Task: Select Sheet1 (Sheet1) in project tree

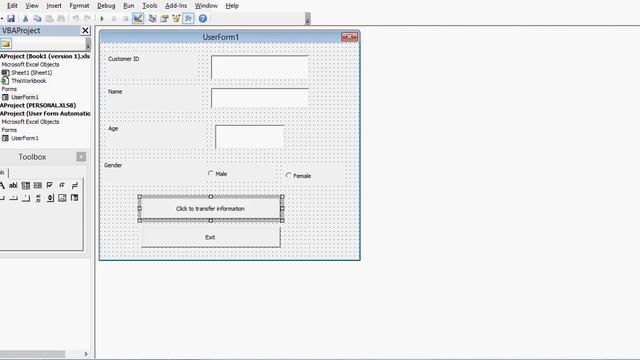Action: 27,73
